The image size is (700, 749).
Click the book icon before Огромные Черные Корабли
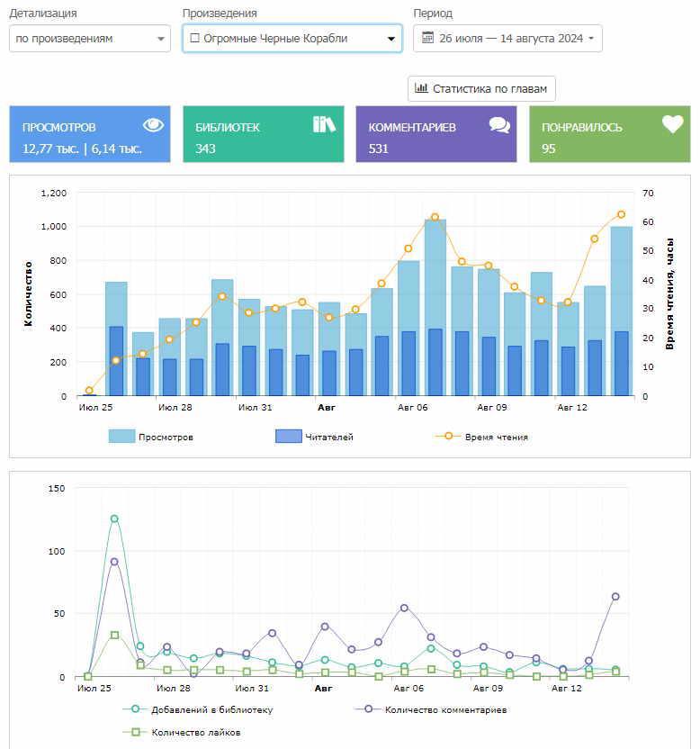[x=194, y=39]
